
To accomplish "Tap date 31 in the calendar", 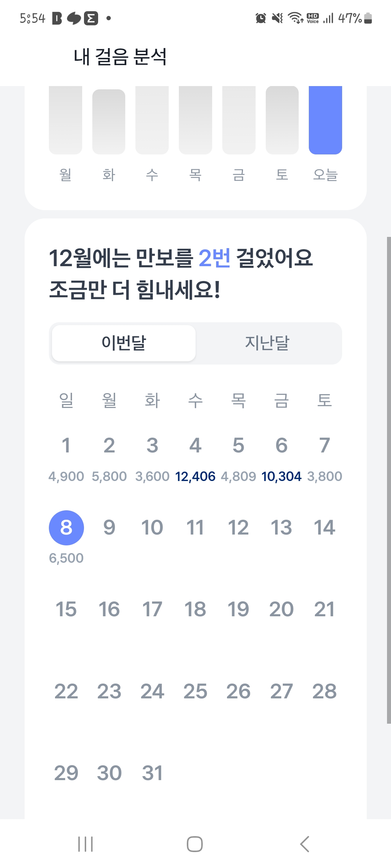I will pos(152,773).
